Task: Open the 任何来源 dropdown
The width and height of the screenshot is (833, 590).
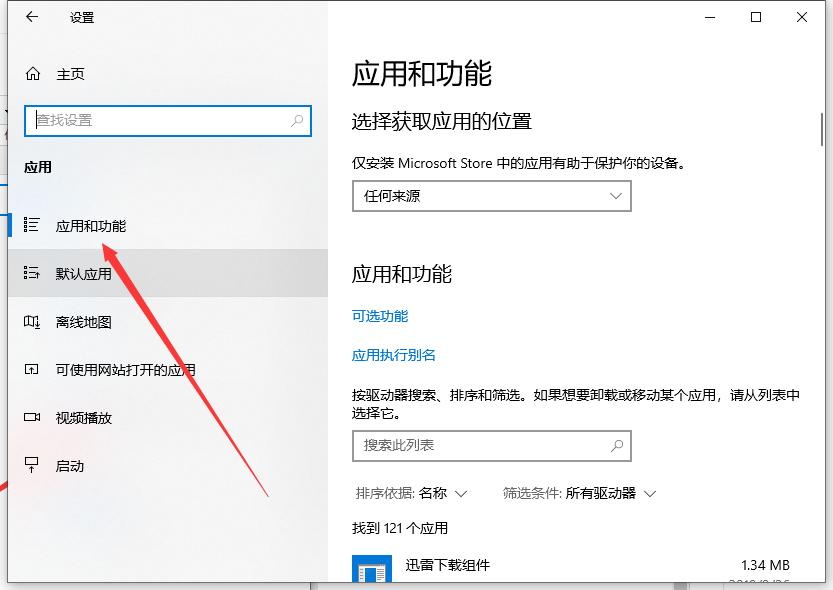Action: pos(491,196)
